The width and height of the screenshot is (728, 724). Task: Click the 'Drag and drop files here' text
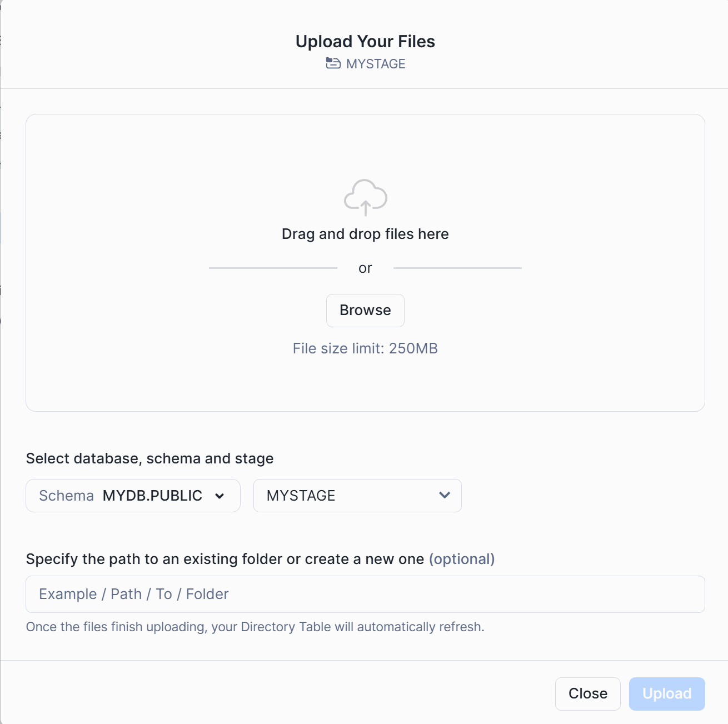(365, 234)
